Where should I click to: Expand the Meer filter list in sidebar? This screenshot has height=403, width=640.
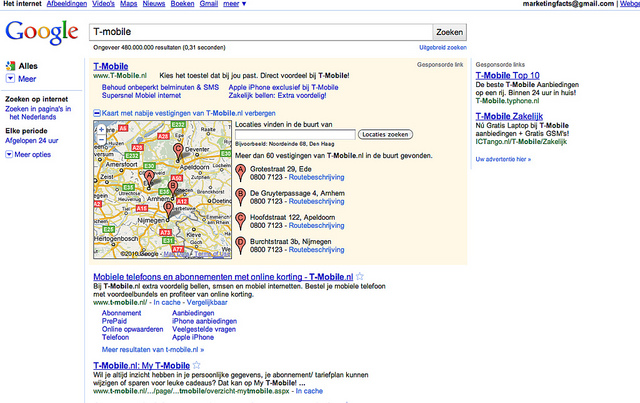click(21, 79)
